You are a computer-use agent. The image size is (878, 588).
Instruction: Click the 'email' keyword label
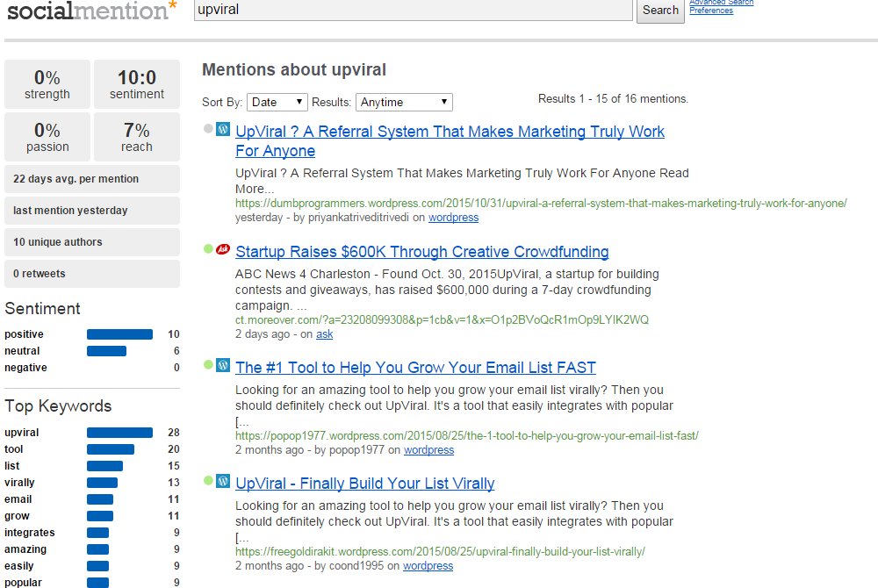click(18, 499)
